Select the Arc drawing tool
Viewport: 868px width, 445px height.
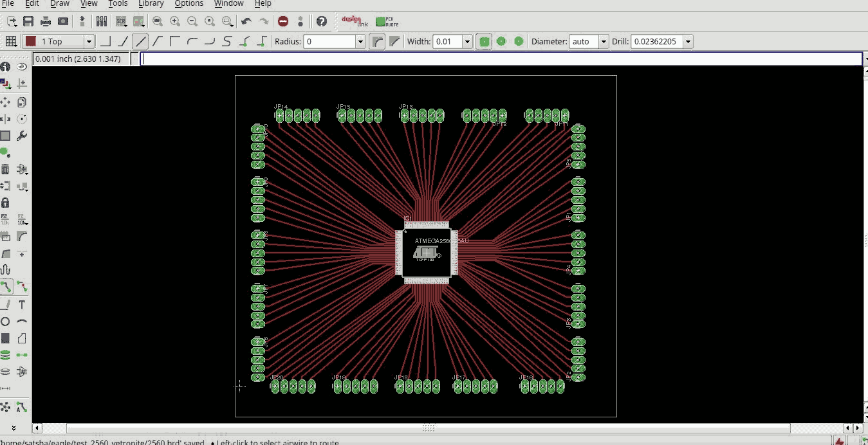coord(22,321)
